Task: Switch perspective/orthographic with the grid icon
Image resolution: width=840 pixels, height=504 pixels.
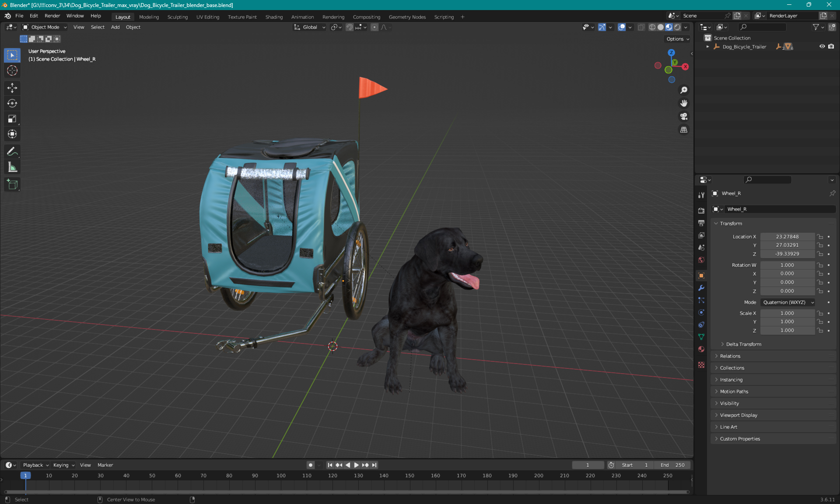Action: [684, 130]
